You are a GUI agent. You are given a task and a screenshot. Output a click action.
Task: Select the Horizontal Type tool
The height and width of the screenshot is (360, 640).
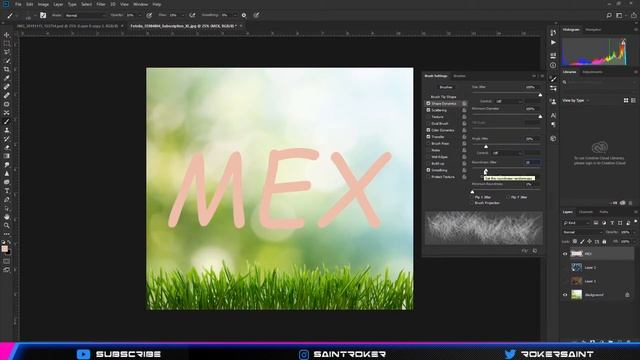click(7, 191)
